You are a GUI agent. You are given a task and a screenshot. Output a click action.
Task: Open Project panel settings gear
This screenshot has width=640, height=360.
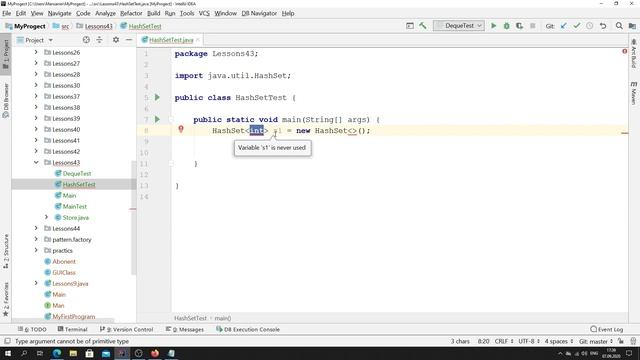click(116, 40)
